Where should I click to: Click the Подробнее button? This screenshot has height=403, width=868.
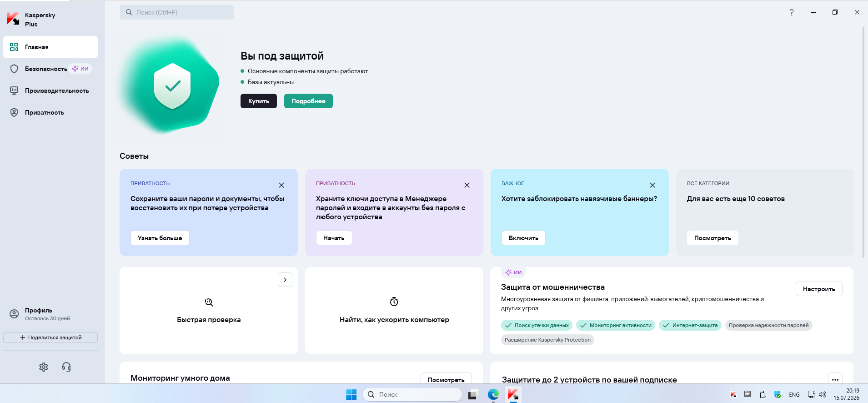tap(308, 101)
